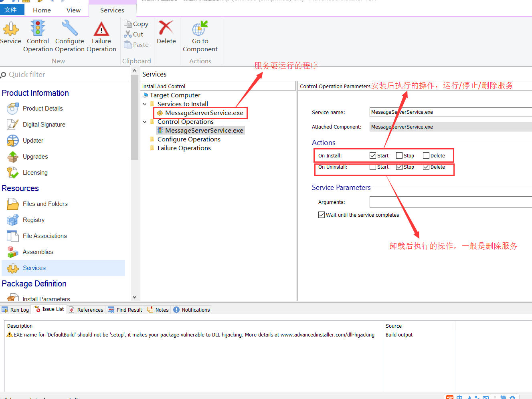Click sidebar scroll up arrow
Image resolution: width=532 pixels, height=399 pixels.
click(134, 71)
